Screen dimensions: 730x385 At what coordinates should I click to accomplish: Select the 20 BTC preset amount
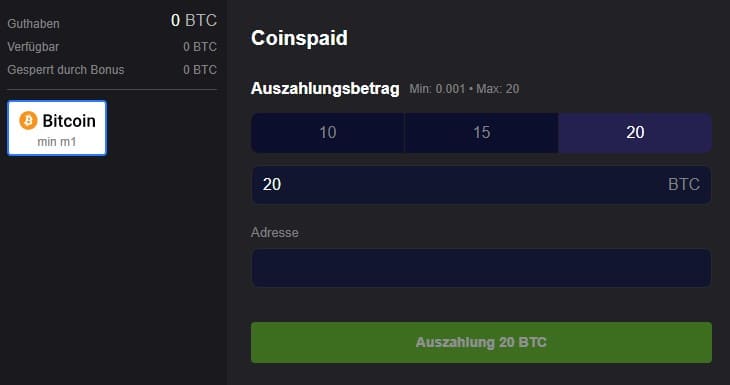click(x=635, y=133)
